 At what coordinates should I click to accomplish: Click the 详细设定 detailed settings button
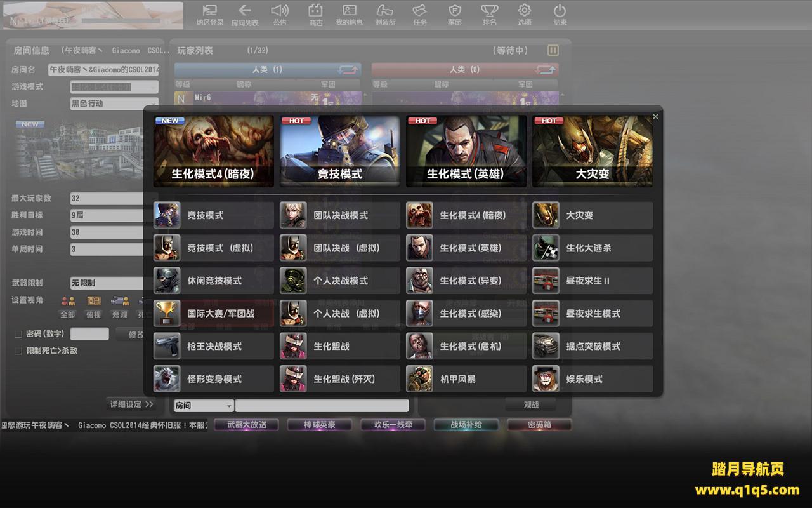131,404
